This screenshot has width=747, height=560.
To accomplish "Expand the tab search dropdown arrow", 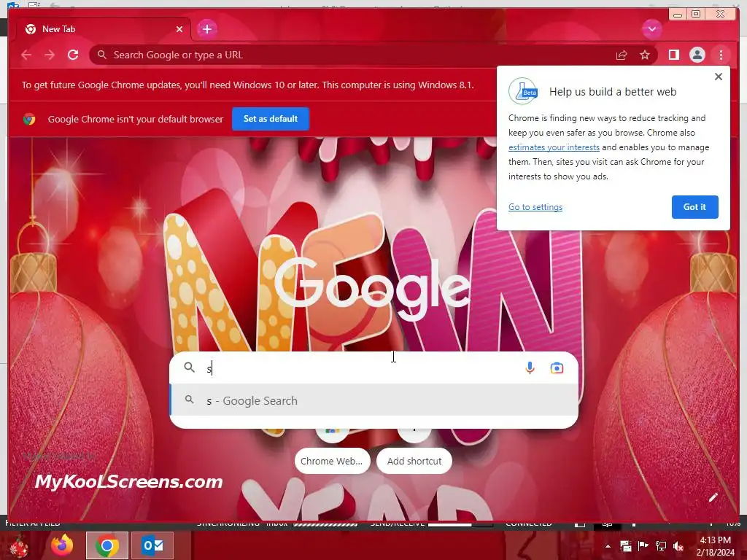I will click(x=651, y=29).
